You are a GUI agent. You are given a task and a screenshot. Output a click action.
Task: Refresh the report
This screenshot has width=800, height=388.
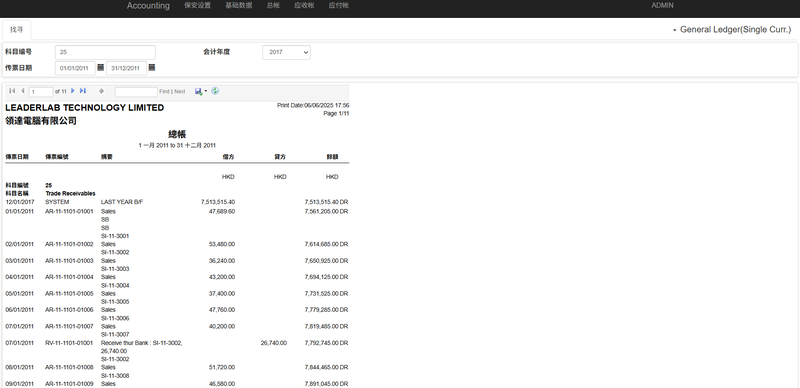pos(215,91)
